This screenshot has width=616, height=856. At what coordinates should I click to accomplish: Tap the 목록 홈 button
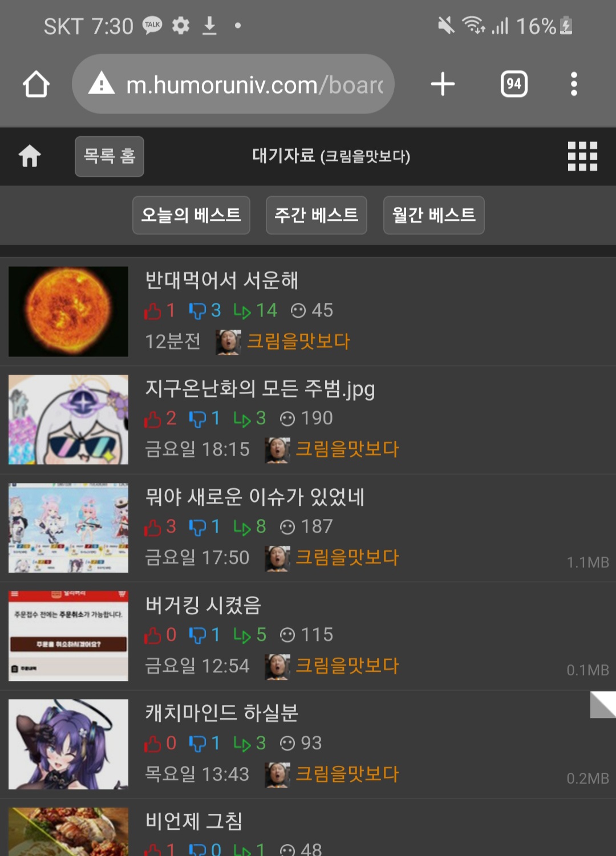tap(110, 156)
